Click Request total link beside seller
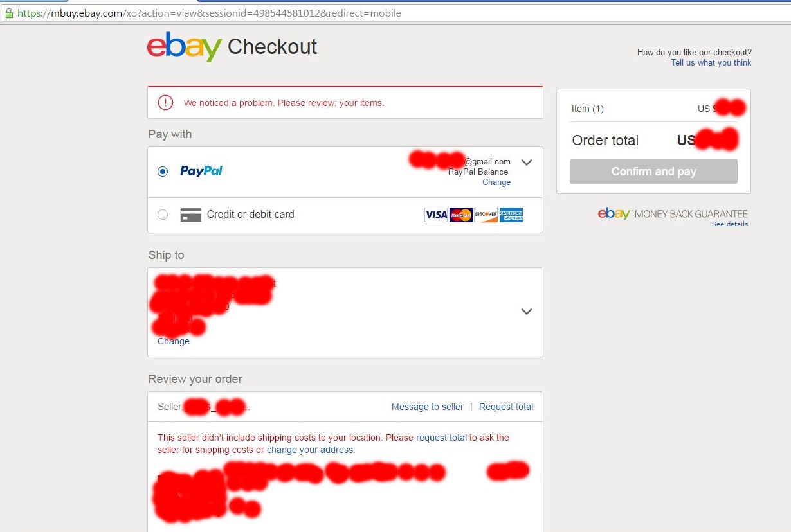The image size is (791, 532). [x=506, y=407]
